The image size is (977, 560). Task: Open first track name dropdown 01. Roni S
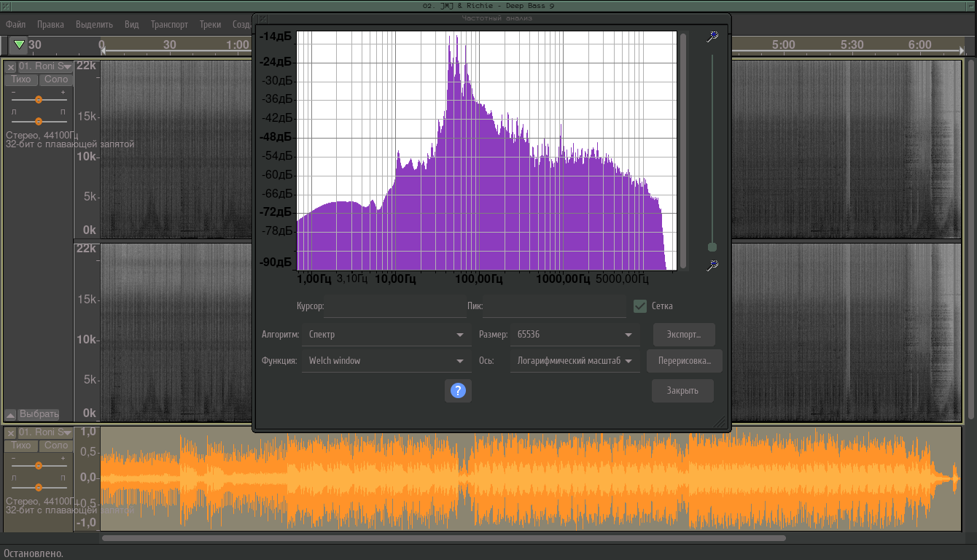[x=45, y=67]
